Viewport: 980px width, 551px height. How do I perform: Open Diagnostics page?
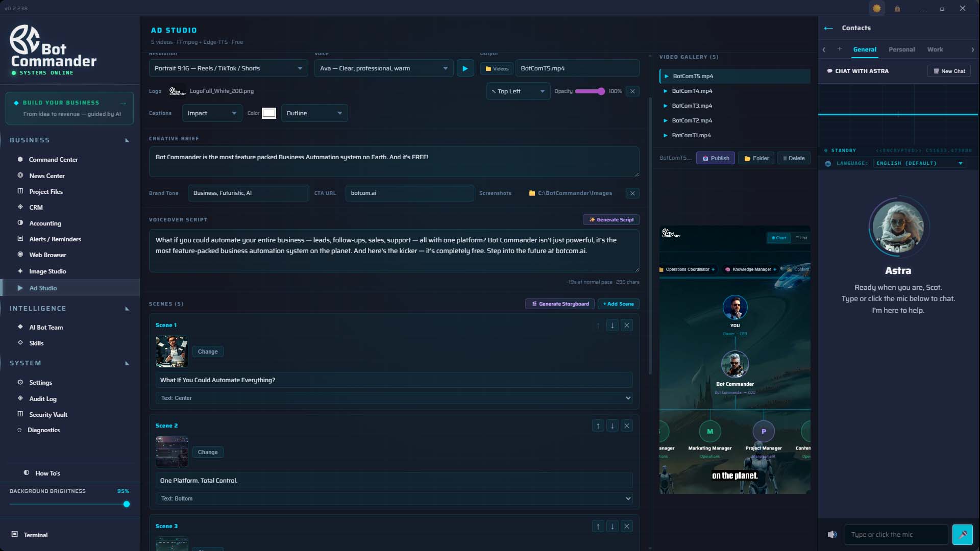(x=43, y=430)
